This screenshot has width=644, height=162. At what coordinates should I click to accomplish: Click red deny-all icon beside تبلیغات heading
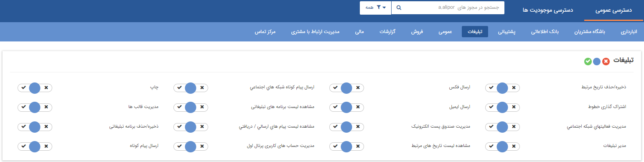pos(606,61)
